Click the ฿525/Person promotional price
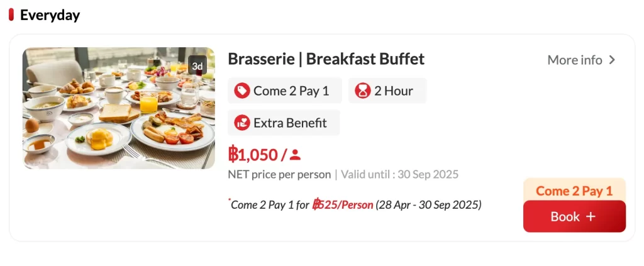This screenshot has width=644, height=266. tap(343, 204)
